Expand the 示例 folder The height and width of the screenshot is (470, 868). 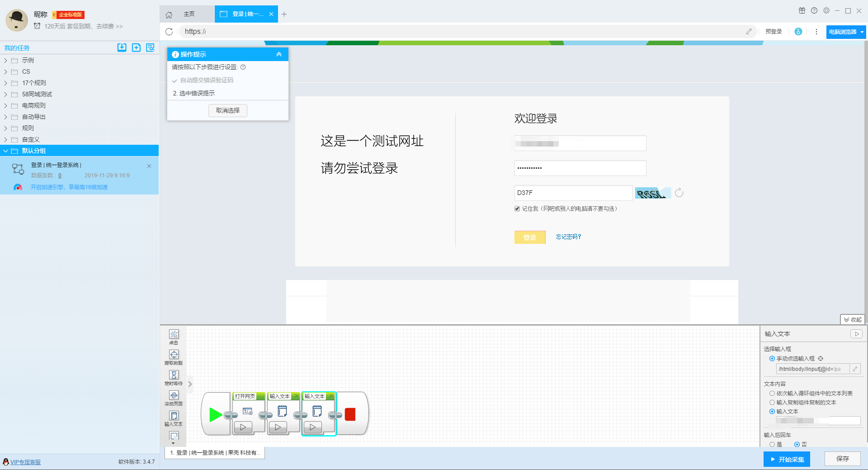tap(6, 60)
